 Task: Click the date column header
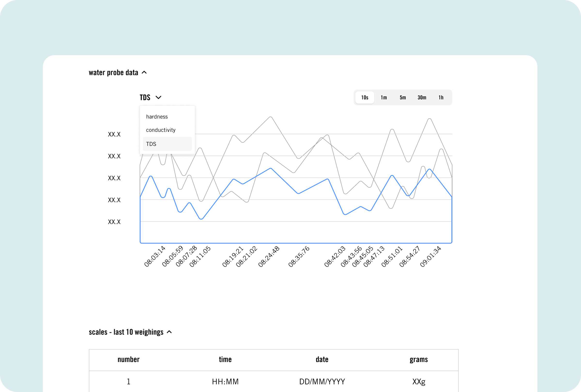(x=322, y=360)
